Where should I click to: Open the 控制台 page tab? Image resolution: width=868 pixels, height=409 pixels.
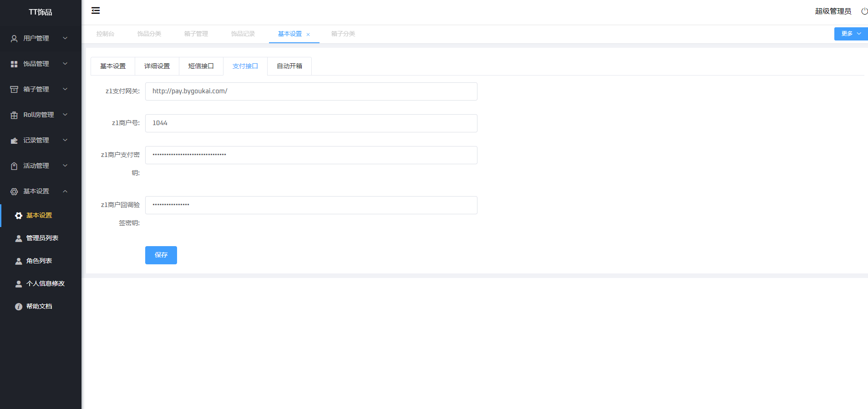coord(105,34)
